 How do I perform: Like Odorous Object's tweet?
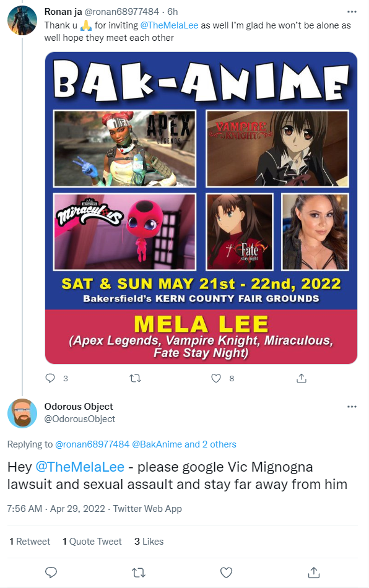(x=226, y=573)
